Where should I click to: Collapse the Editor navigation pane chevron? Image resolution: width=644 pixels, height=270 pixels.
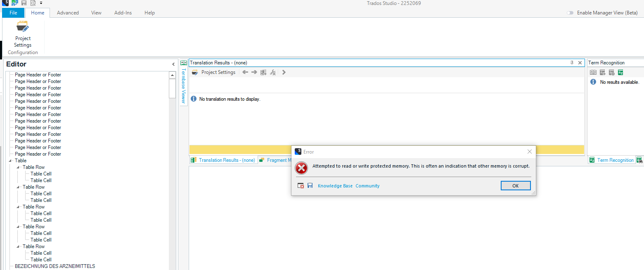[173, 64]
